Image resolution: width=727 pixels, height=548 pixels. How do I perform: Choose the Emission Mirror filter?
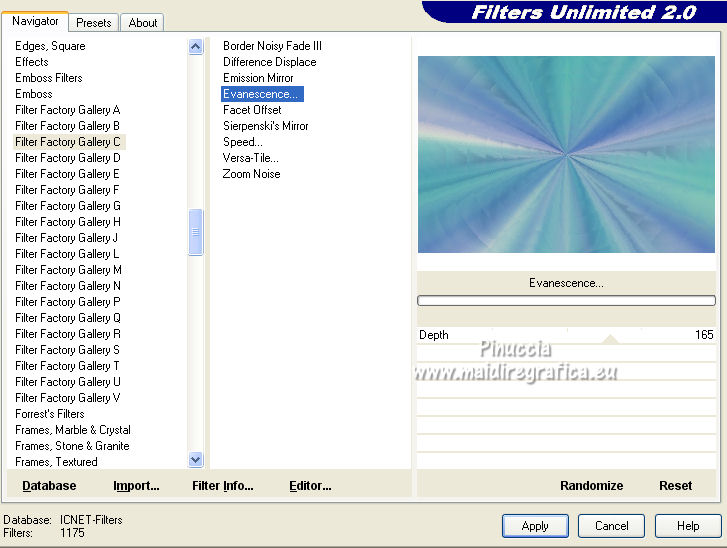258,78
